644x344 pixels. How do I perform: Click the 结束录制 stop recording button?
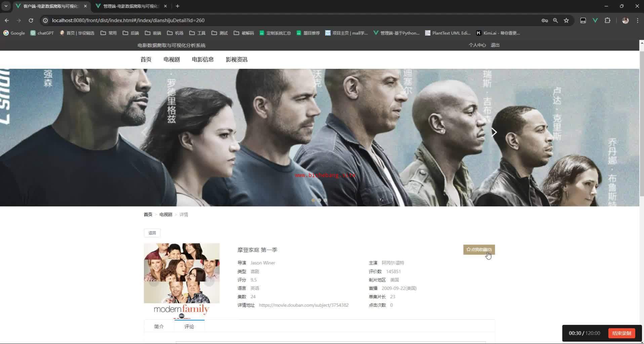click(621, 333)
